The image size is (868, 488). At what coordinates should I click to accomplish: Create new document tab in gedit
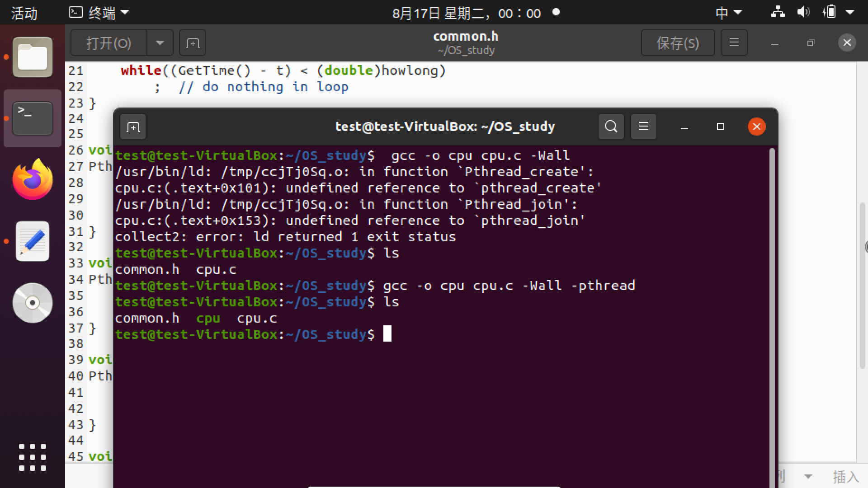[193, 43]
